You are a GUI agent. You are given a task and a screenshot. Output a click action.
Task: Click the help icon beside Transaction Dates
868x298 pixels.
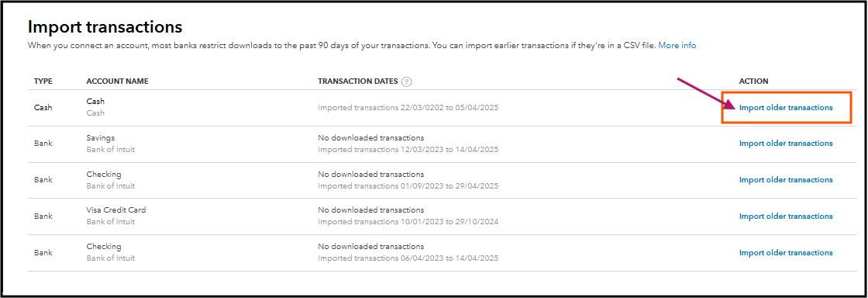(407, 81)
